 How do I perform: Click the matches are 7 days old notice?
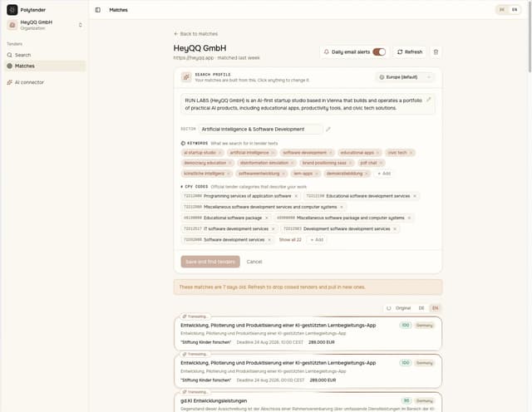click(308, 287)
